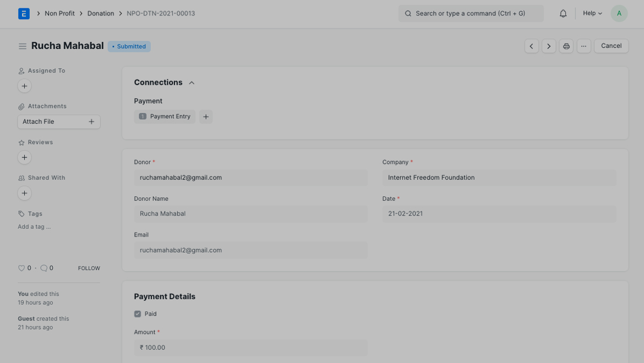Click the ERPNext home logo icon

24,13
